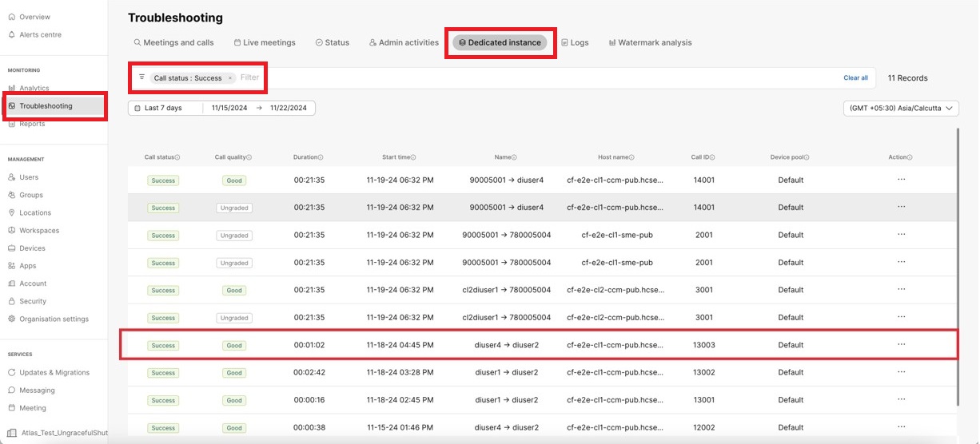The width and height of the screenshot is (980, 444).
Task: Click the Overview home icon in sidebar
Action: click(11, 17)
